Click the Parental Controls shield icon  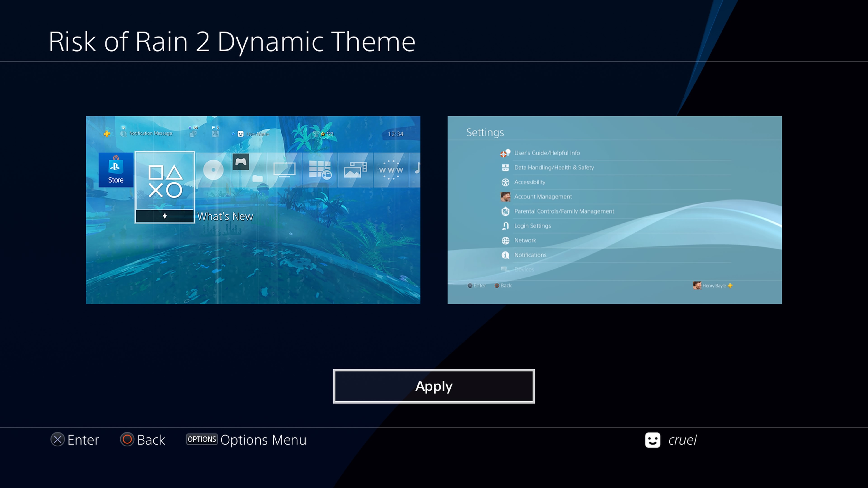(x=505, y=211)
